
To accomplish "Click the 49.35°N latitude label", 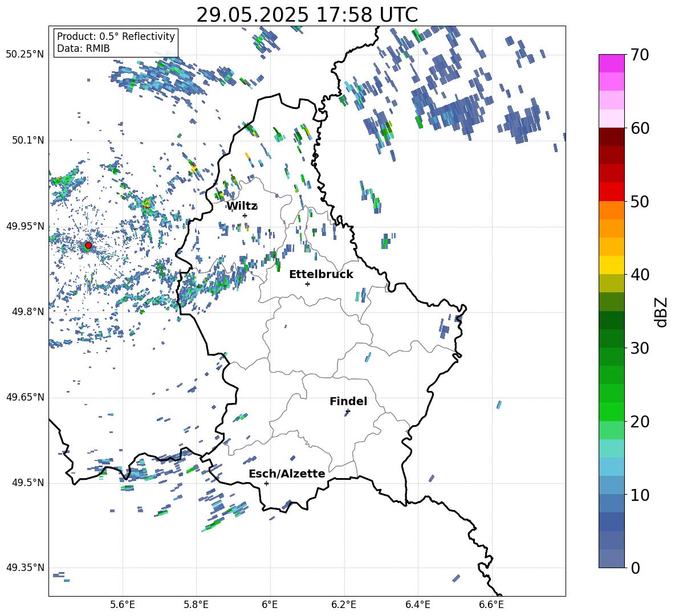I will coord(25,568).
